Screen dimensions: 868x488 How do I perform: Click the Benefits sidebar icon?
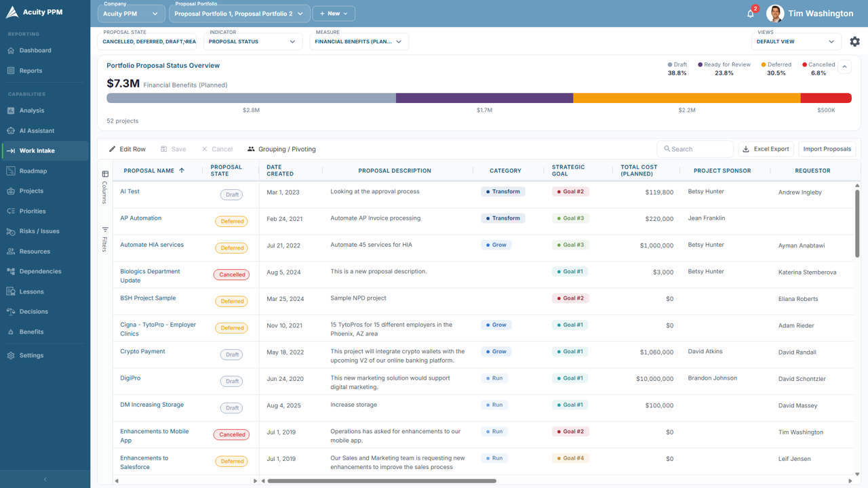point(11,332)
